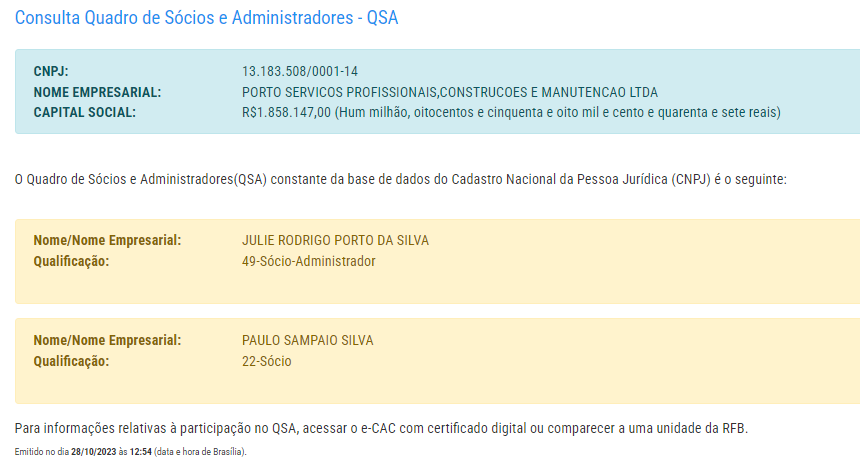
Task: Select the CNPJ number 13.183.508/0001-14
Action: coord(299,71)
